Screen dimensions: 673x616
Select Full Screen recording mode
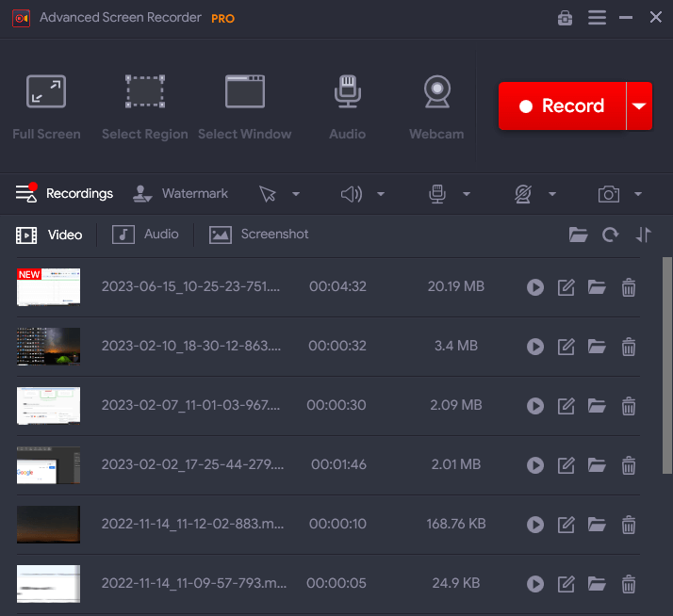tap(46, 107)
